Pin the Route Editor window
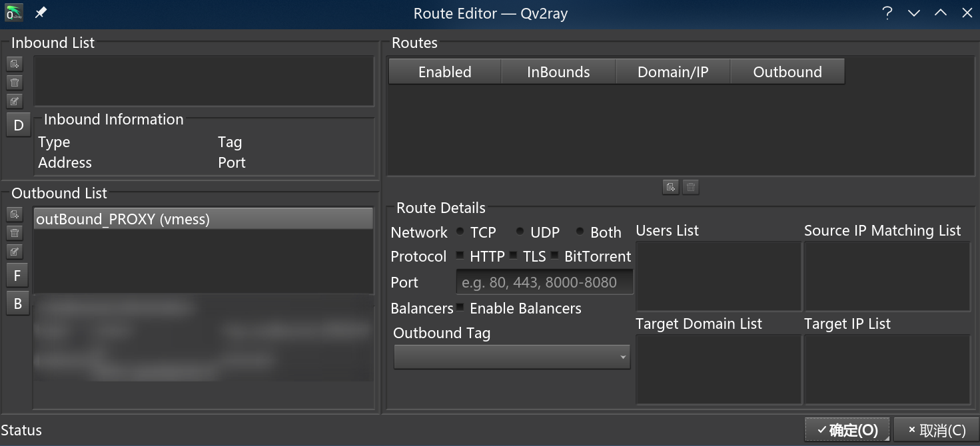Screen dimensions: 980x446 point(40,13)
